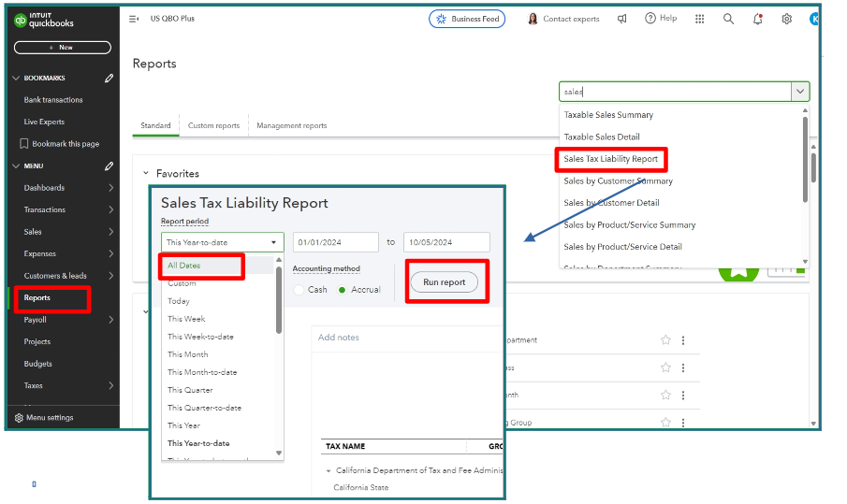847x504 pixels.
Task: Open Bank transactions bookmark
Action: pyautogui.click(x=53, y=100)
